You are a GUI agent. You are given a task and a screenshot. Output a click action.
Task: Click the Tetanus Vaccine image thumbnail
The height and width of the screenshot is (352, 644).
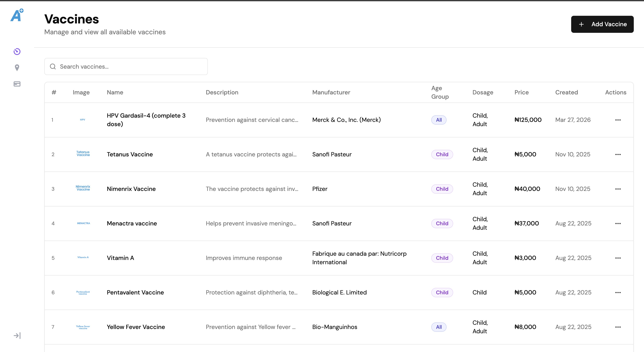pyautogui.click(x=83, y=153)
